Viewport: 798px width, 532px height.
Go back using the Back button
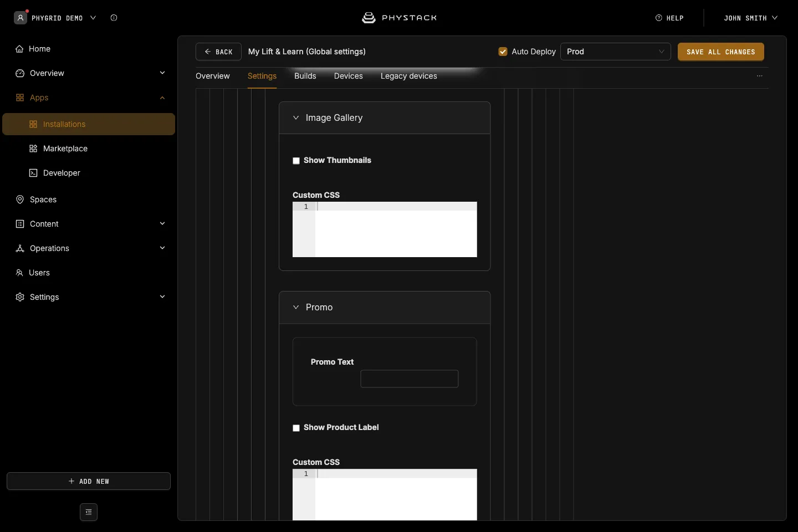(x=218, y=52)
